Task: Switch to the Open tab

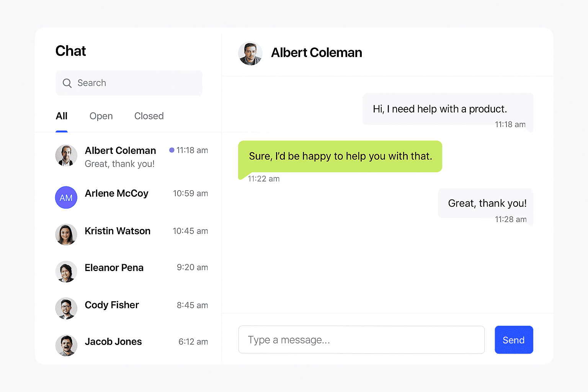Action: click(x=101, y=116)
